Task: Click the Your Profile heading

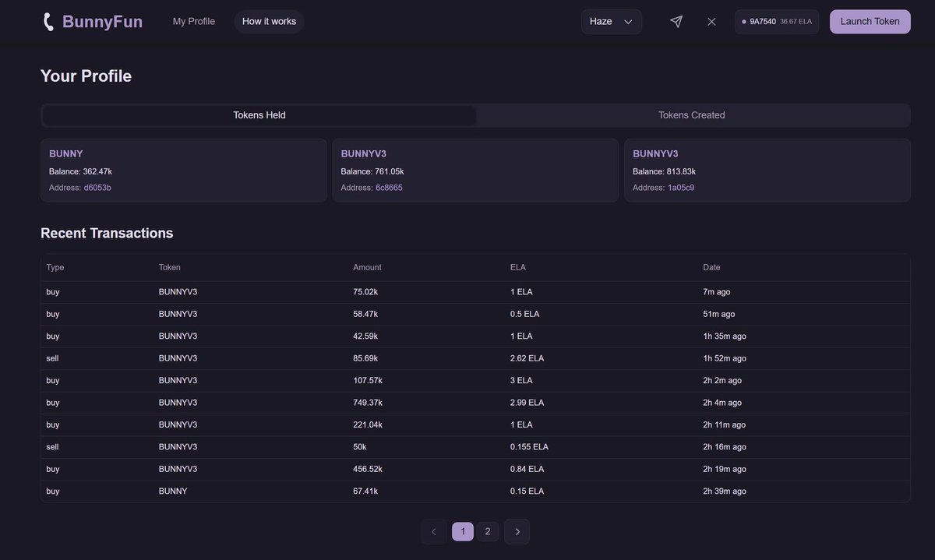Action: [86, 76]
